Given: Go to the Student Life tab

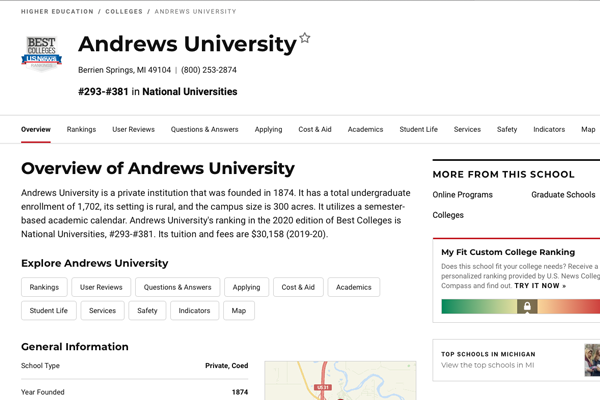Looking at the screenshot, I should pyautogui.click(x=418, y=129).
